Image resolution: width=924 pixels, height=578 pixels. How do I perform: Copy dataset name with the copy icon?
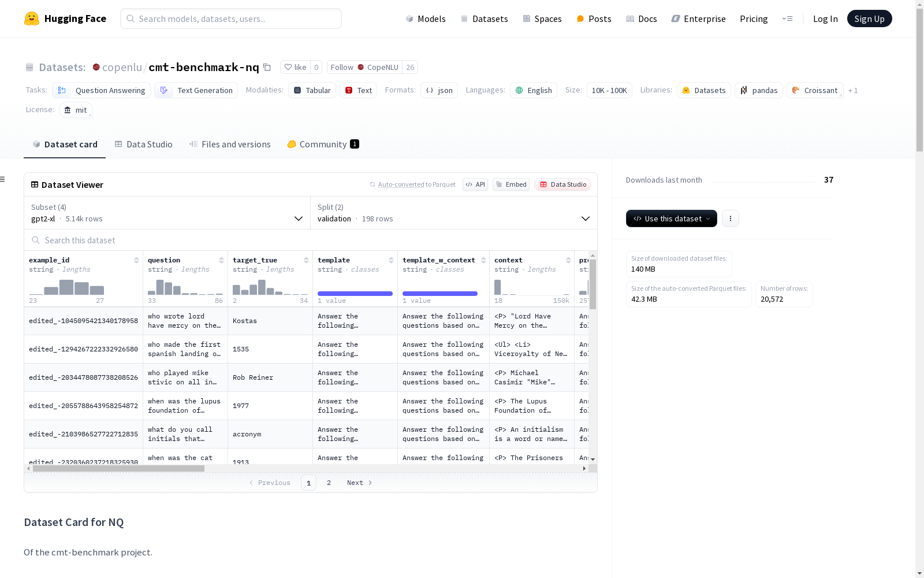[267, 67]
